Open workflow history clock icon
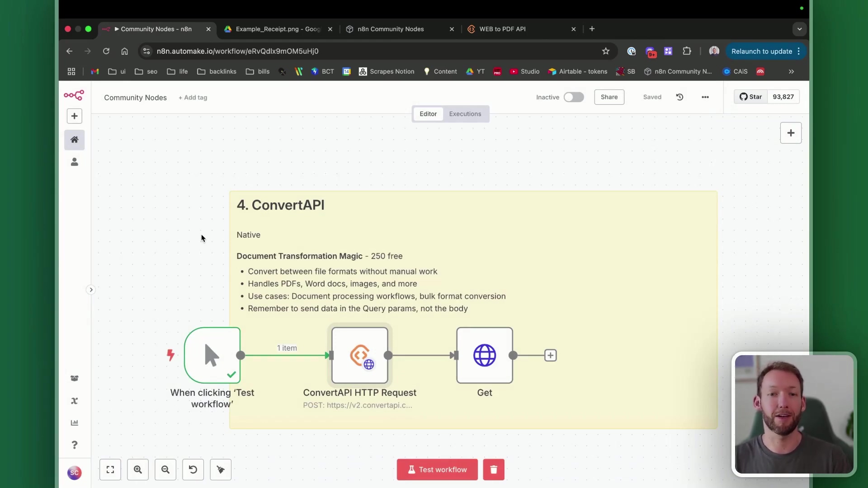Viewport: 868px width, 488px height. coord(679,97)
